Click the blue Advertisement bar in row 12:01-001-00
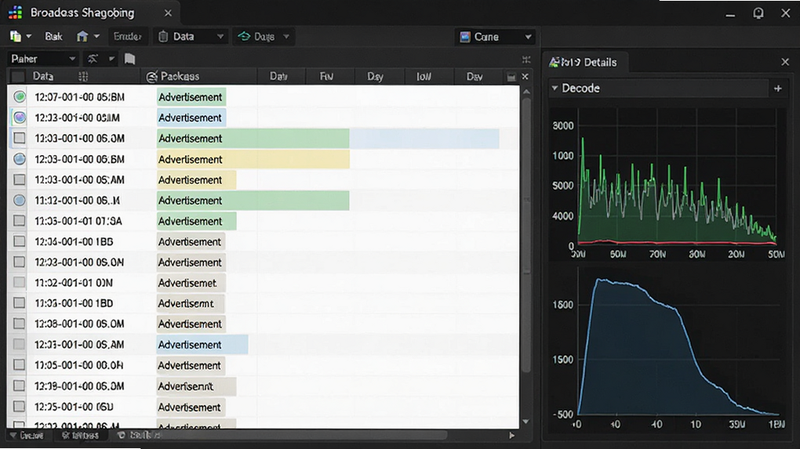 [x=202, y=344]
